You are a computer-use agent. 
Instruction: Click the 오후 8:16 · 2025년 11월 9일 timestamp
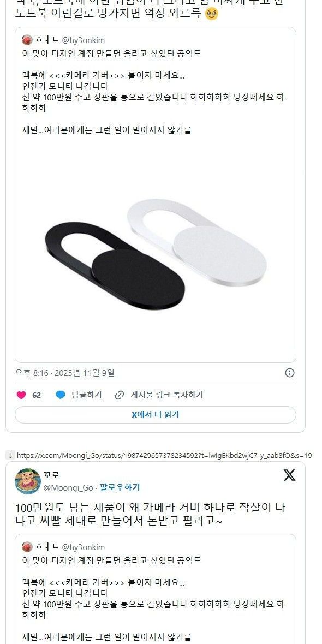coord(65,373)
